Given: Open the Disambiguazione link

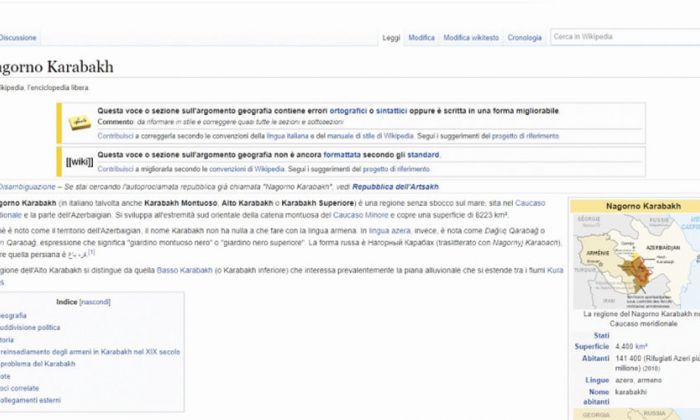Looking at the screenshot, I should pyautogui.click(x=27, y=187).
